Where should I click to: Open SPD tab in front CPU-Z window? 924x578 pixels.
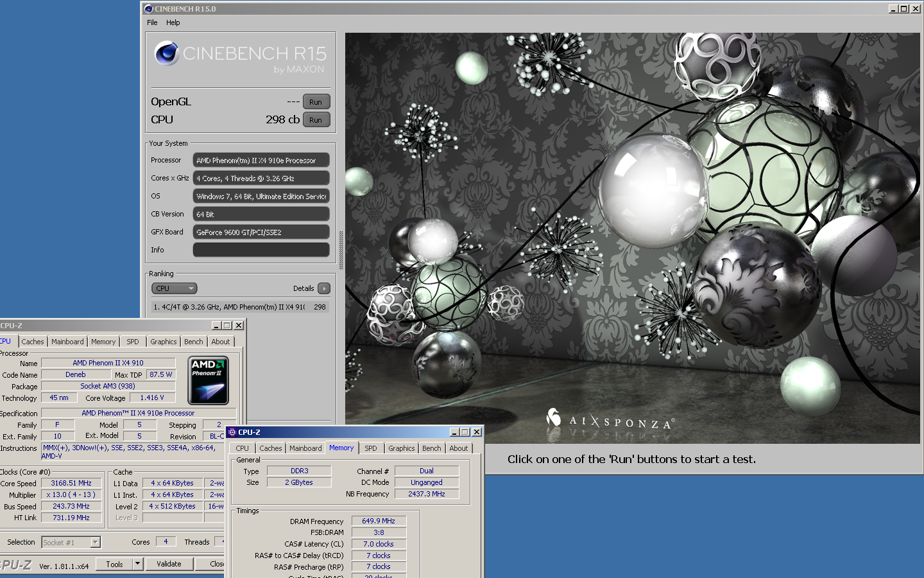pos(371,448)
